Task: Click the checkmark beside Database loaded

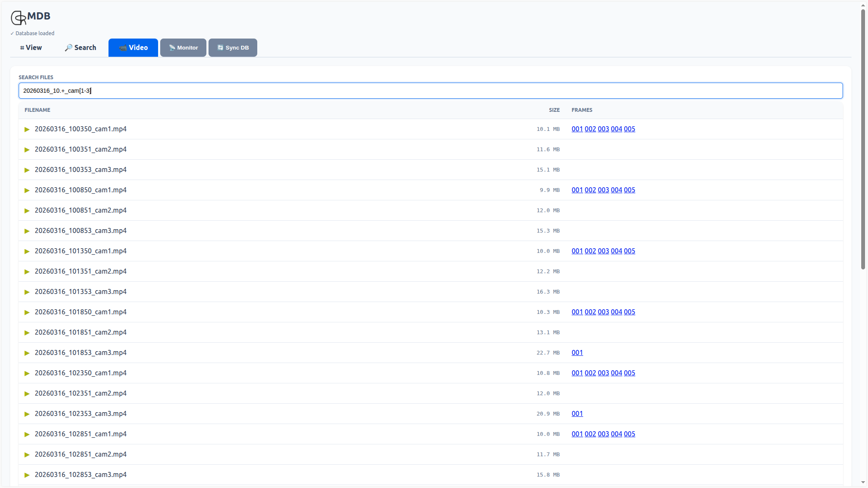Action: coord(12,33)
